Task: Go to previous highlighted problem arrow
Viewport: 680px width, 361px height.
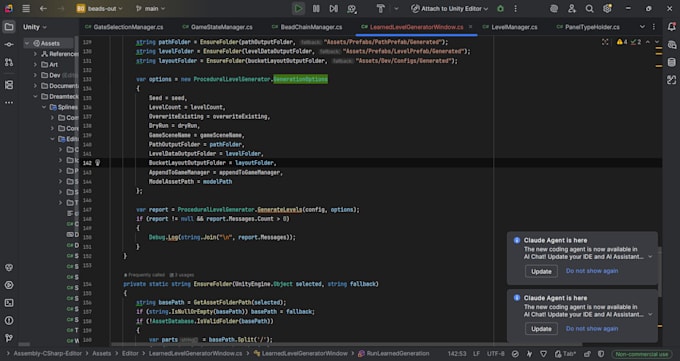Action: point(648,42)
